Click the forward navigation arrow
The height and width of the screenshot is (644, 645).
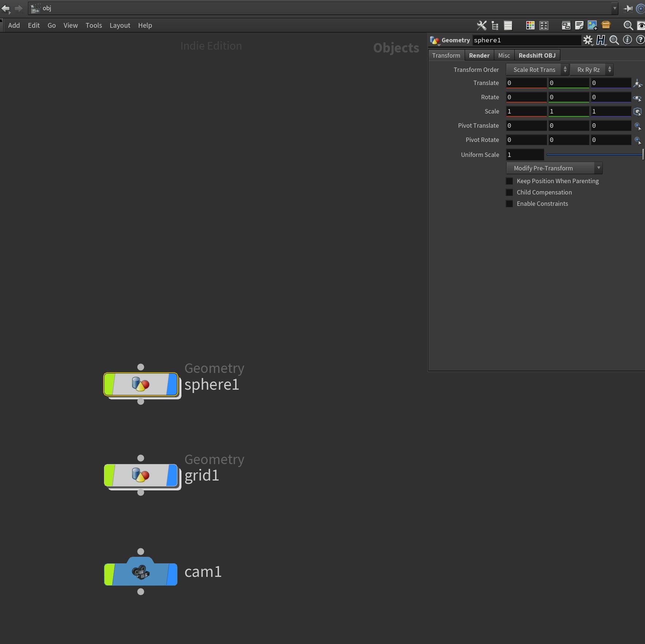19,8
